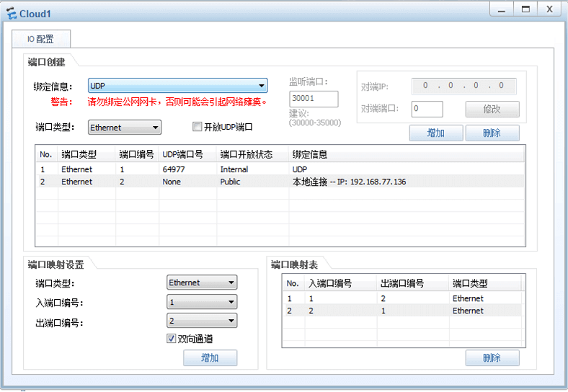This screenshot has width=568, height=392.
Task: Open the 绑定信息 UDP dropdown
Action: (177, 86)
